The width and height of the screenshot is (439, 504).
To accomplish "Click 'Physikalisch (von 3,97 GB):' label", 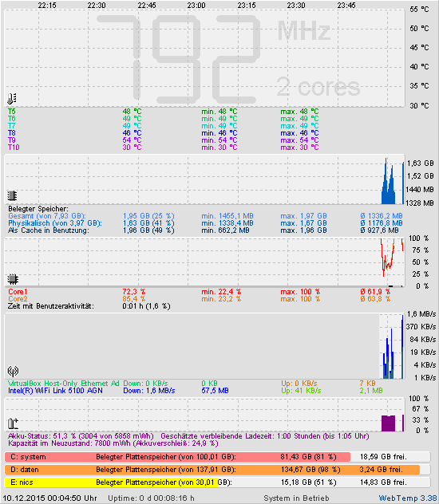I will [55, 223].
